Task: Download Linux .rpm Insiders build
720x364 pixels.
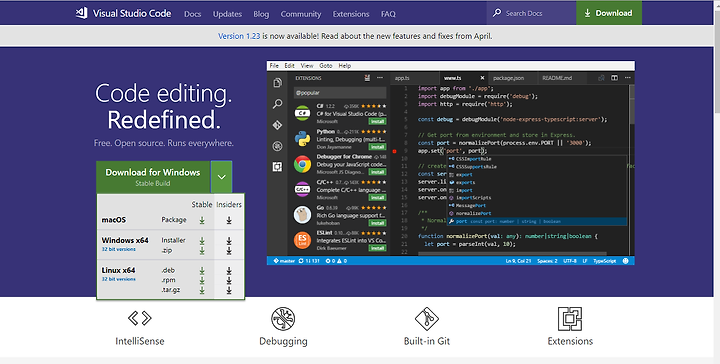Action: click(x=229, y=280)
